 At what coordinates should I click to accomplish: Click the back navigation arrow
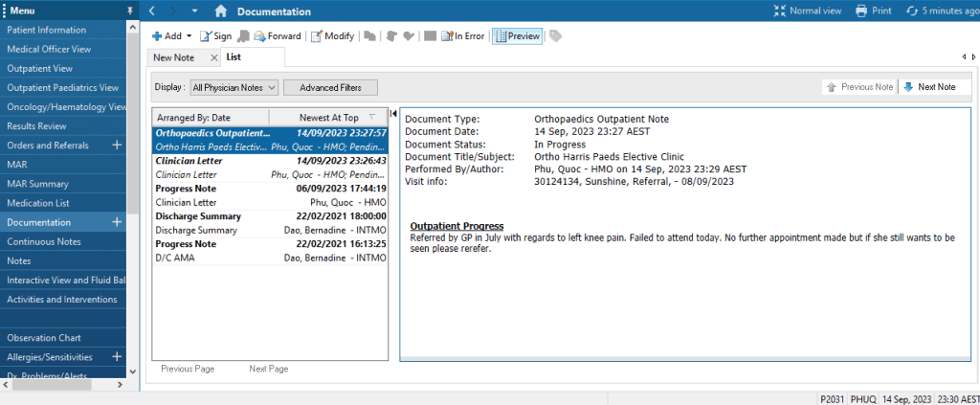[x=153, y=11]
